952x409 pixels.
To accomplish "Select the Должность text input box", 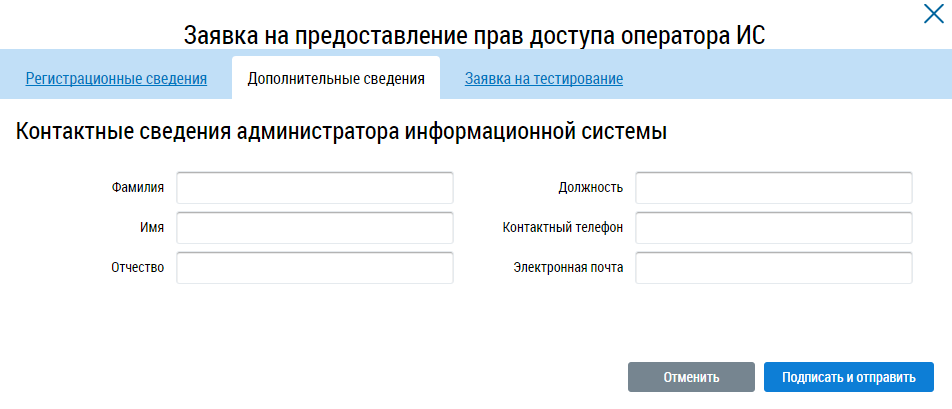I will [x=774, y=188].
